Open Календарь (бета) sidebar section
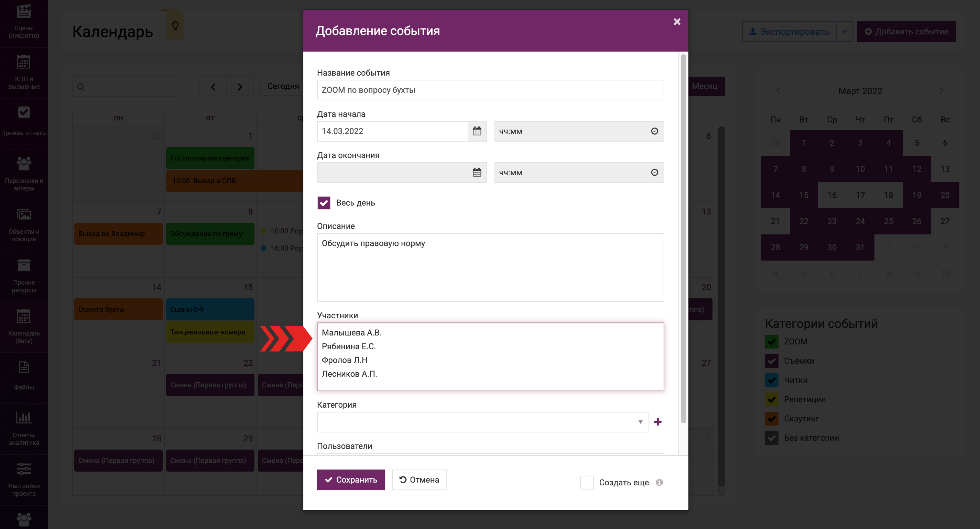Image resolution: width=980 pixels, height=529 pixels. pos(24,327)
